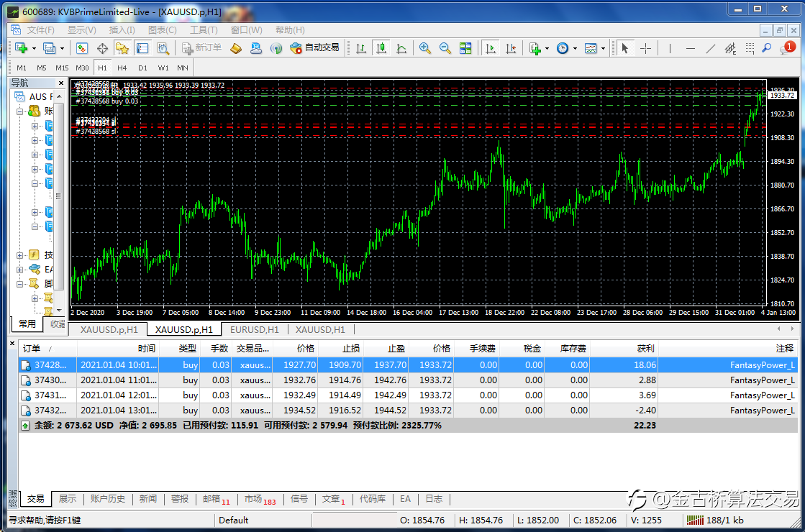
Task: Expand the 技 indicators tree node
Action: pos(20,255)
